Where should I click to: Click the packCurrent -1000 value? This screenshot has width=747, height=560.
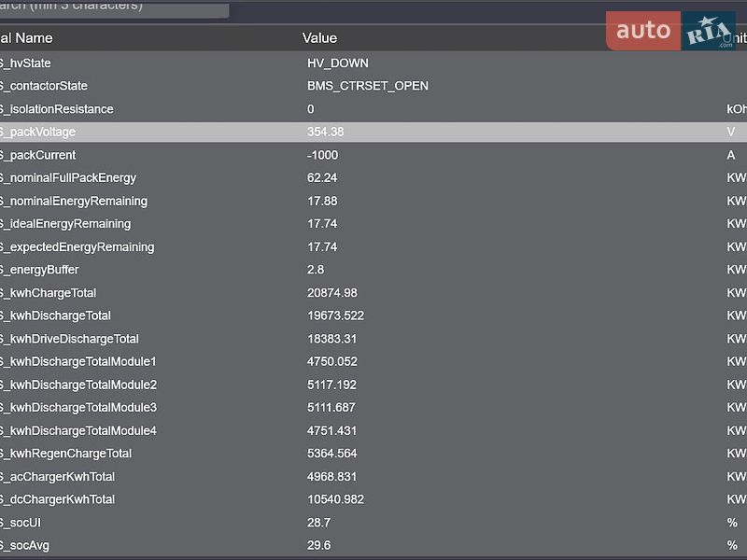coord(322,155)
